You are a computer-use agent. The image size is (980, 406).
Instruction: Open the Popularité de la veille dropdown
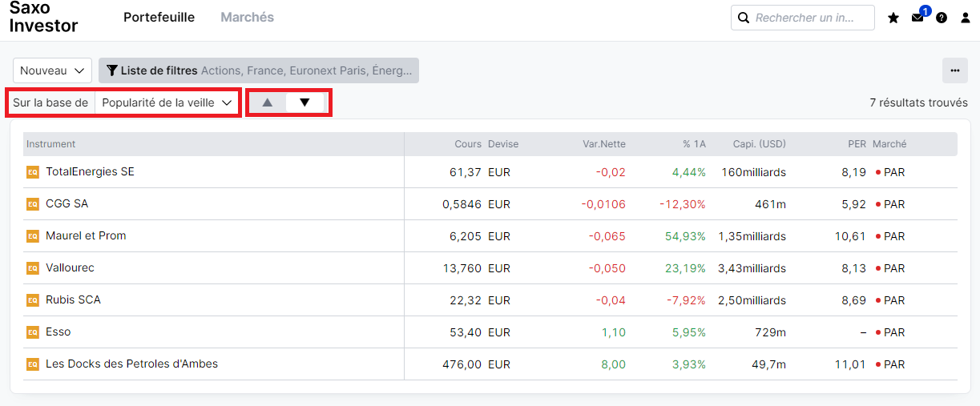click(x=167, y=103)
